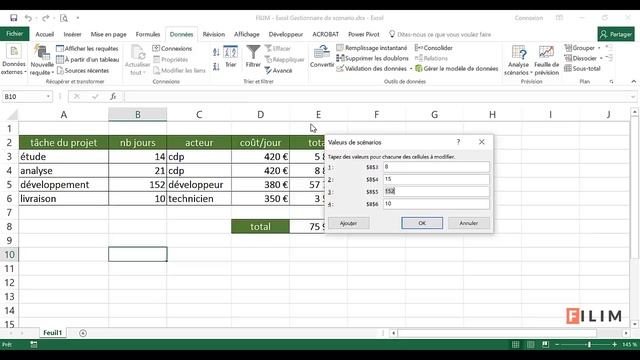Switch to Page Layout view icon

530,345
